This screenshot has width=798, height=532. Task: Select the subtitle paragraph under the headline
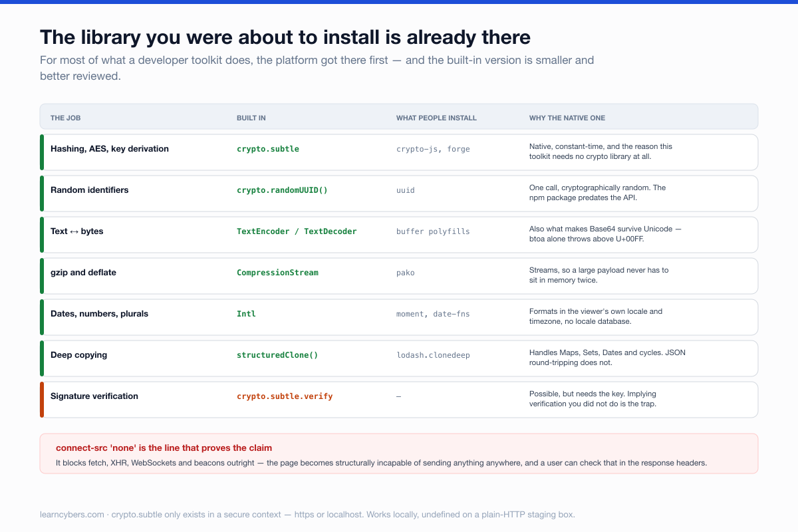tap(317, 68)
